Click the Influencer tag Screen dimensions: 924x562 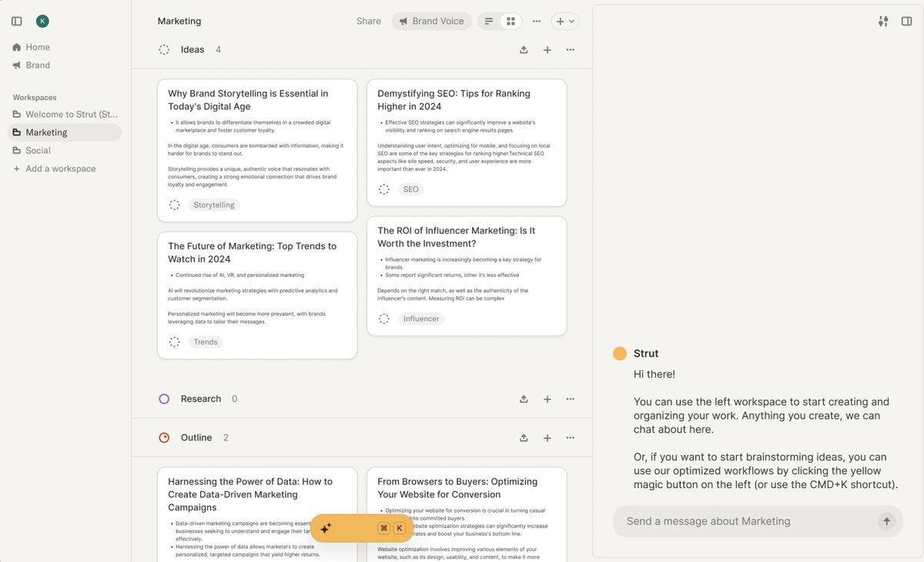pyautogui.click(x=421, y=319)
